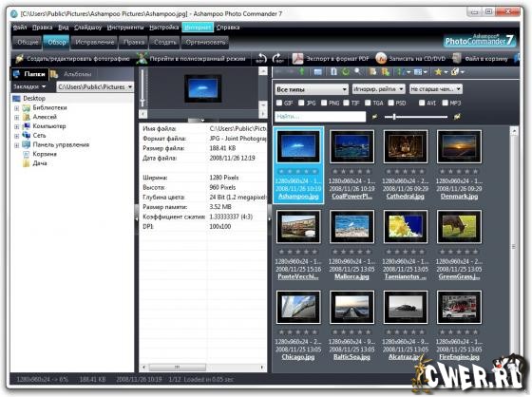Image resolution: width=532 pixels, height=397 pixels.
Task: Click the thumbnail size slider handle
Action: tap(394, 117)
